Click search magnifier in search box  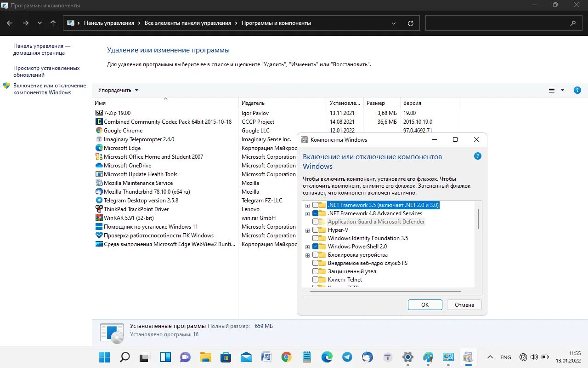click(x=573, y=23)
